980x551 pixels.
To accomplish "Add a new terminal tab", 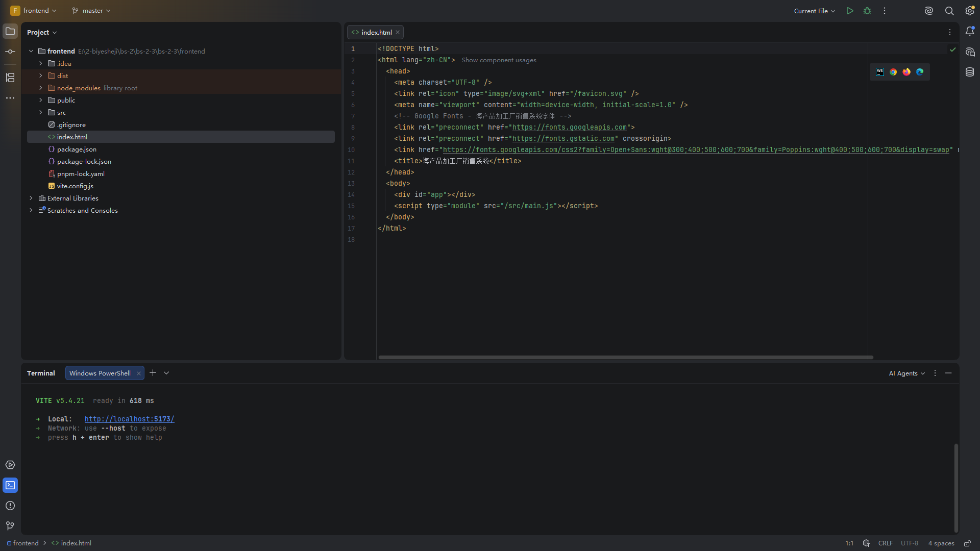I will pyautogui.click(x=153, y=373).
